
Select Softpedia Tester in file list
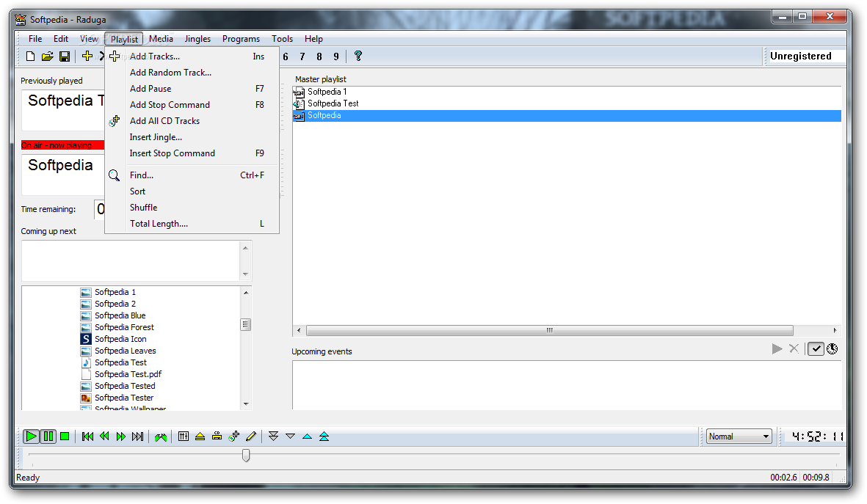[x=124, y=398]
